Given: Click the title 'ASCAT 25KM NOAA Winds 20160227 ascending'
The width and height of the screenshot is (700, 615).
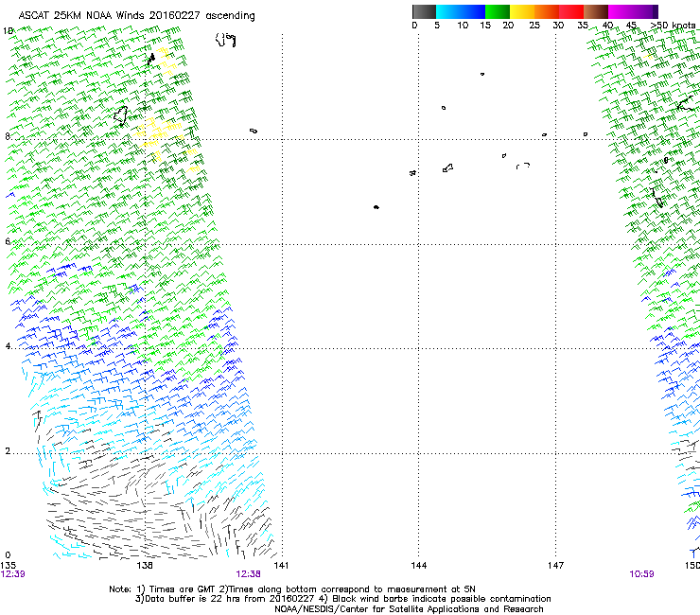Looking at the screenshot, I should [x=136, y=15].
